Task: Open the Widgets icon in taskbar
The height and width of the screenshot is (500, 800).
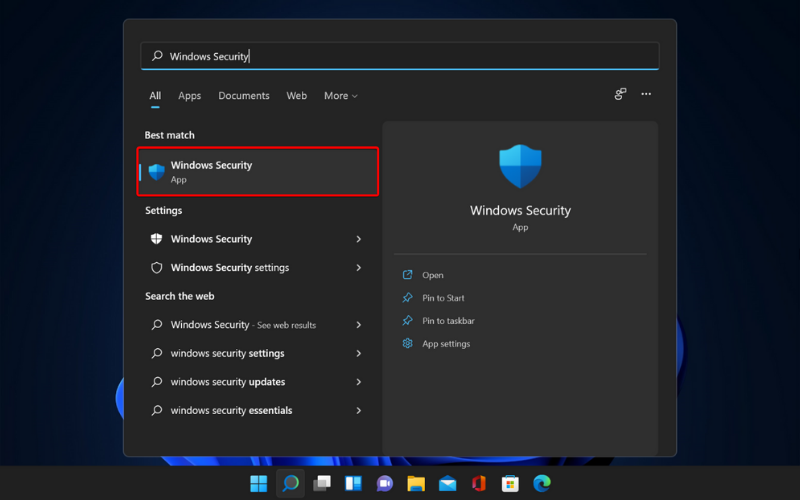Action: [x=354, y=483]
